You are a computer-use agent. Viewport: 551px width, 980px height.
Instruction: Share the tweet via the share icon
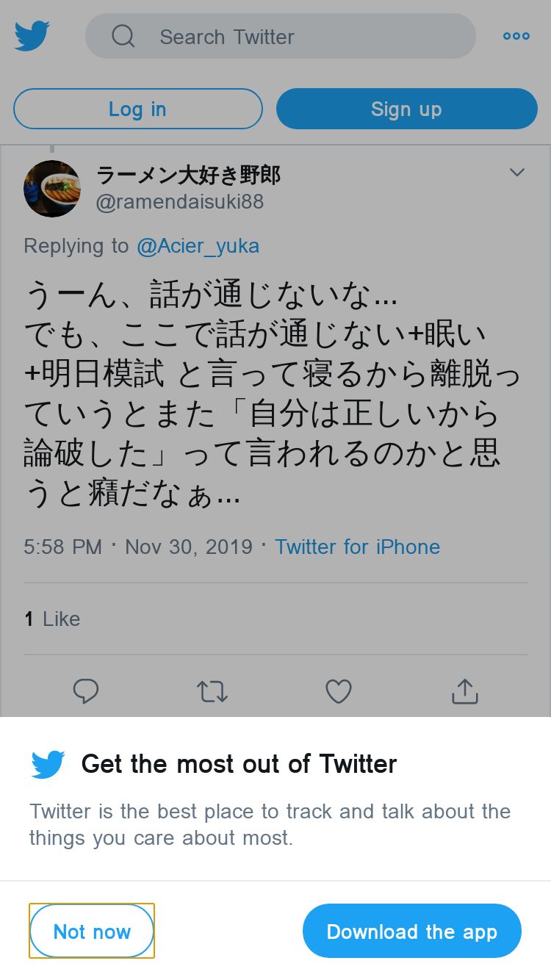[465, 691]
